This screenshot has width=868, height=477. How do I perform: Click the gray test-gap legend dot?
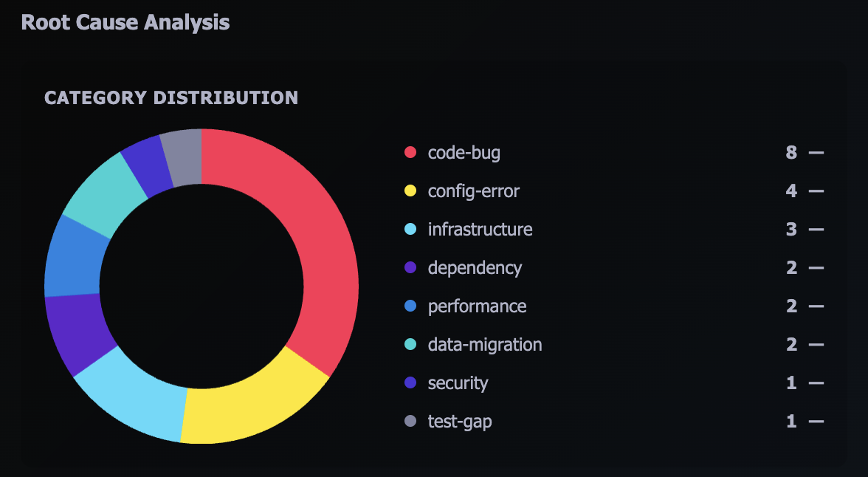[x=411, y=422]
